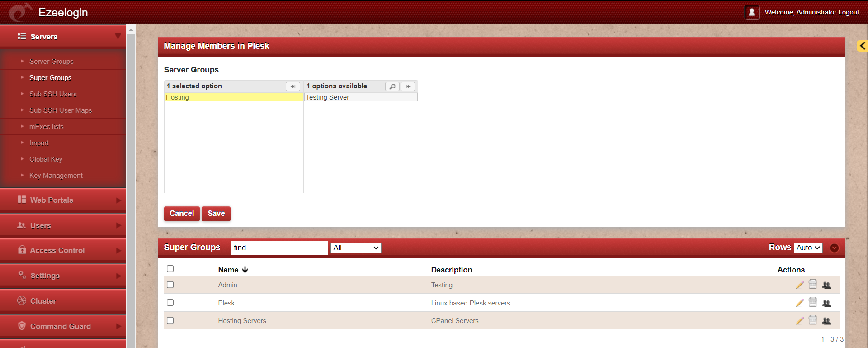The height and width of the screenshot is (348, 868).
Task: Click the find search input field
Action: [x=279, y=248]
